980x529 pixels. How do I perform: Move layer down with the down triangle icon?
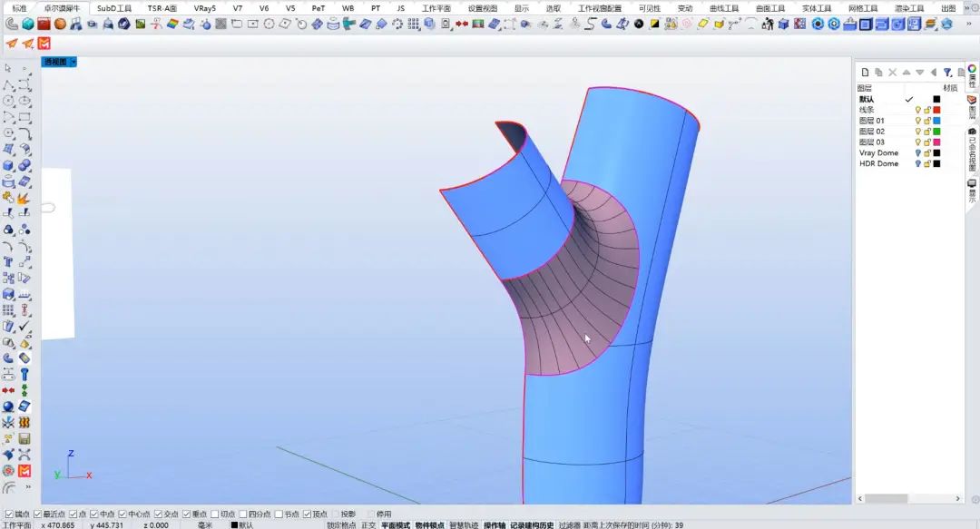click(919, 73)
